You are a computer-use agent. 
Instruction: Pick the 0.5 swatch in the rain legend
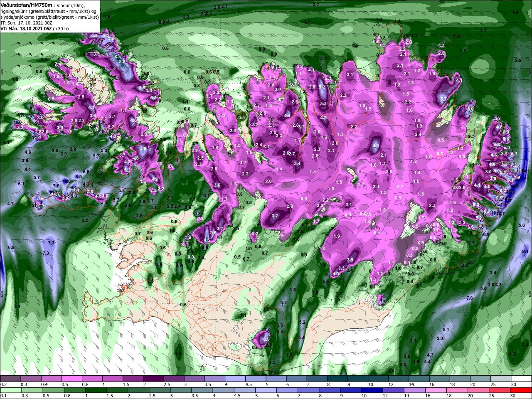[53, 390]
